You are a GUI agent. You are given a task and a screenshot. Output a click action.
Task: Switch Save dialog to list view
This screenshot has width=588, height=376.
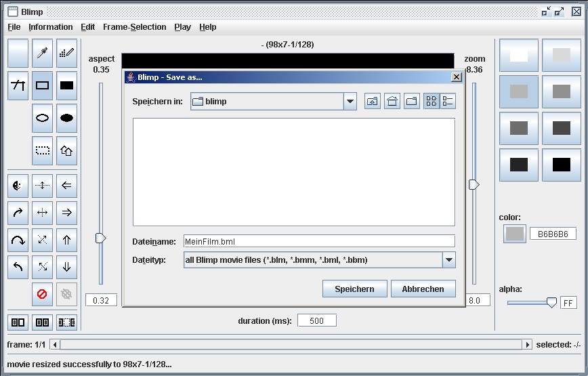pyautogui.click(x=432, y=101)
